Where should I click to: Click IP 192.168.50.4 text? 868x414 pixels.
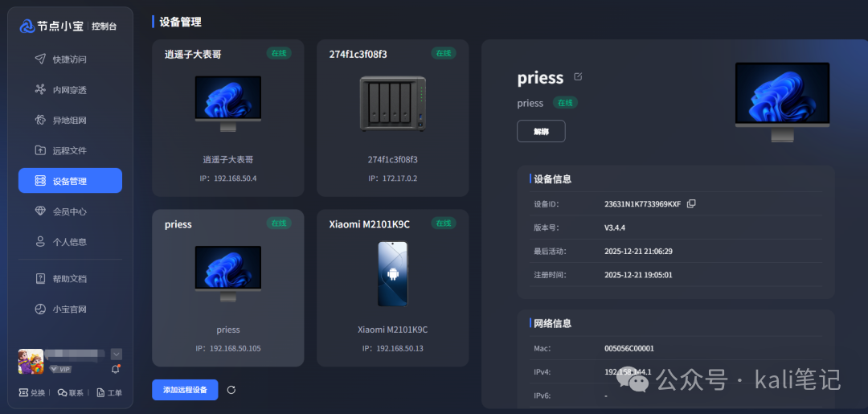pos(228,178)
